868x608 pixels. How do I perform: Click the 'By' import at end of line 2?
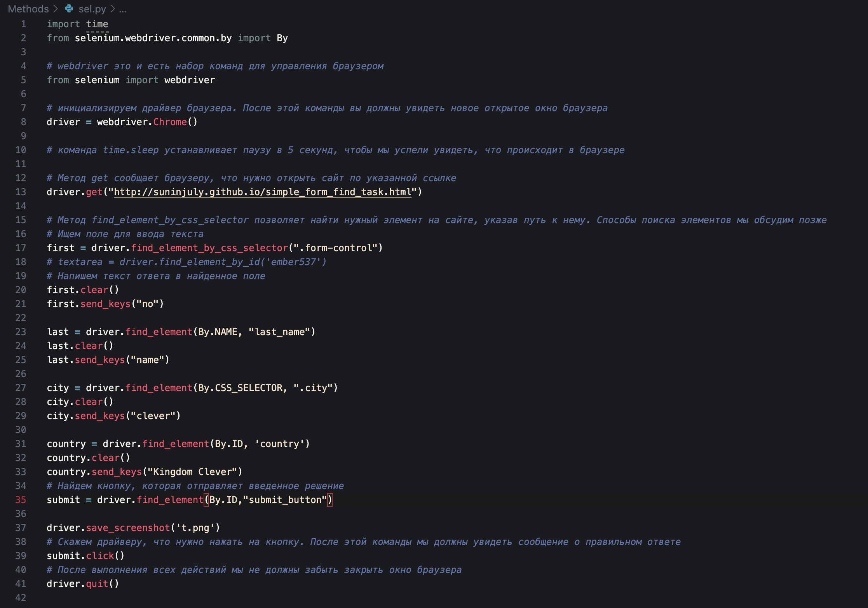tap(282, 38)
